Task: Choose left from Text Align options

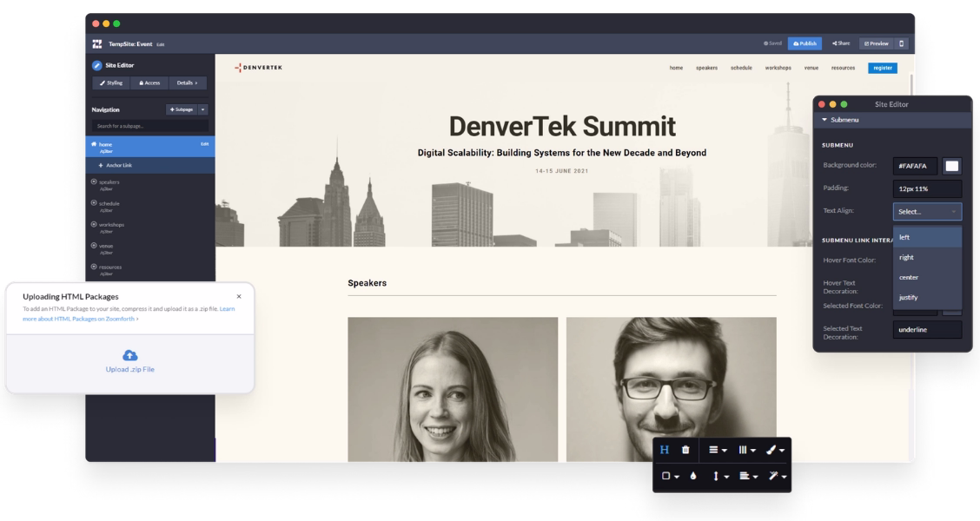Action: coord(928,237)
